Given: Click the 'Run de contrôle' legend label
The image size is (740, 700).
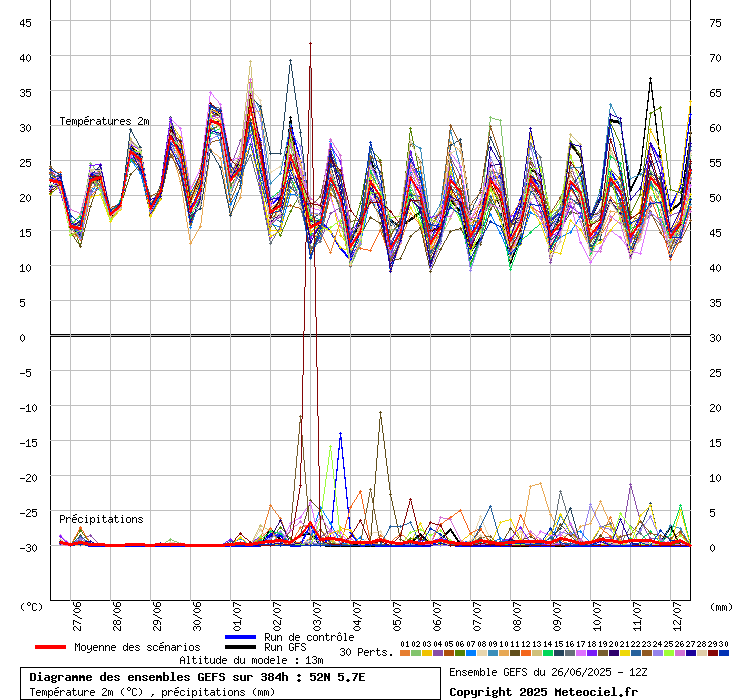Looking at the screenshot, I should [309, 637].
